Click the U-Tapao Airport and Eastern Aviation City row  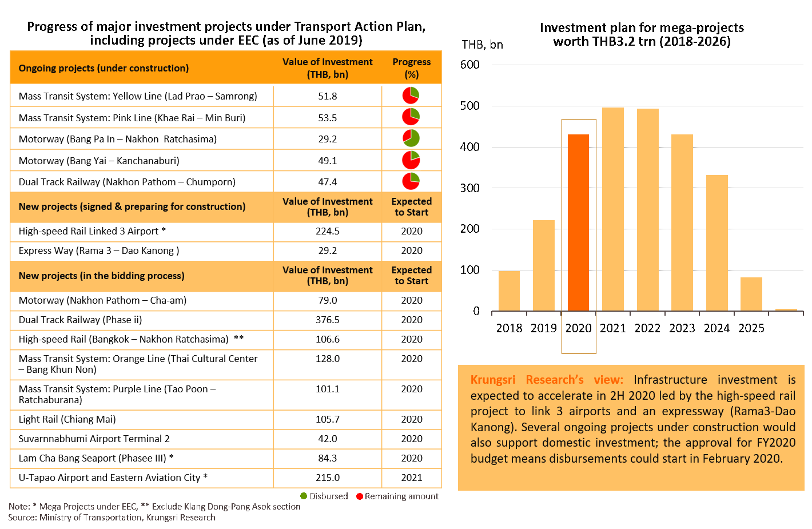click(x=113, y=478)
